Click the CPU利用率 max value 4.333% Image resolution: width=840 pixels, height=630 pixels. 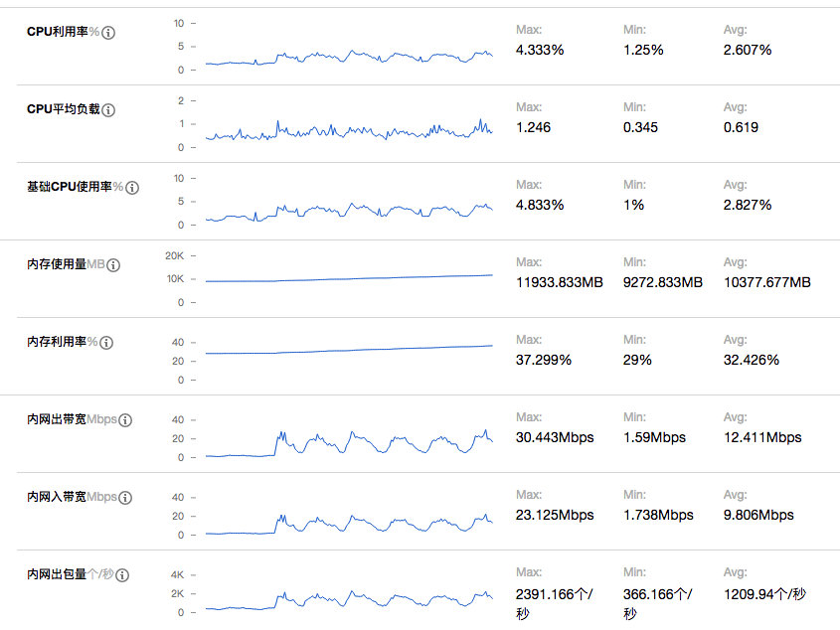(540, 50)
